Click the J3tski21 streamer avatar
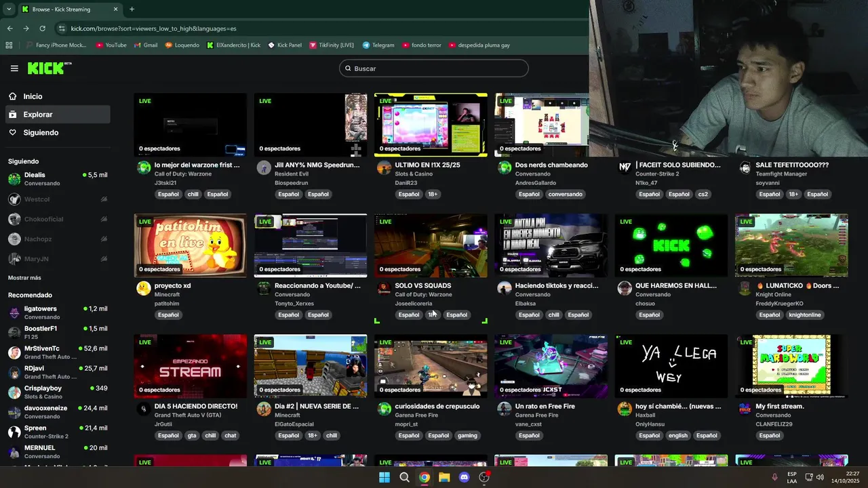This screenshot has width=868, height=488. (144, 168)
